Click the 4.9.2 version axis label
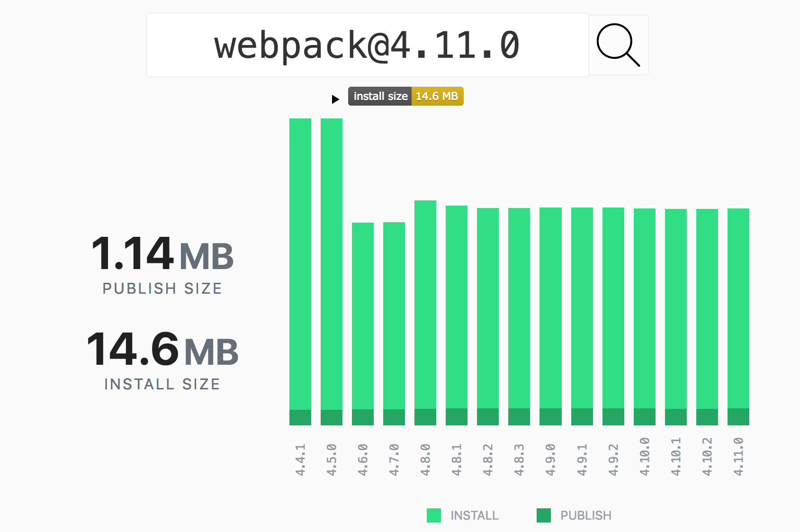The image size is (800, 532). 613,460
